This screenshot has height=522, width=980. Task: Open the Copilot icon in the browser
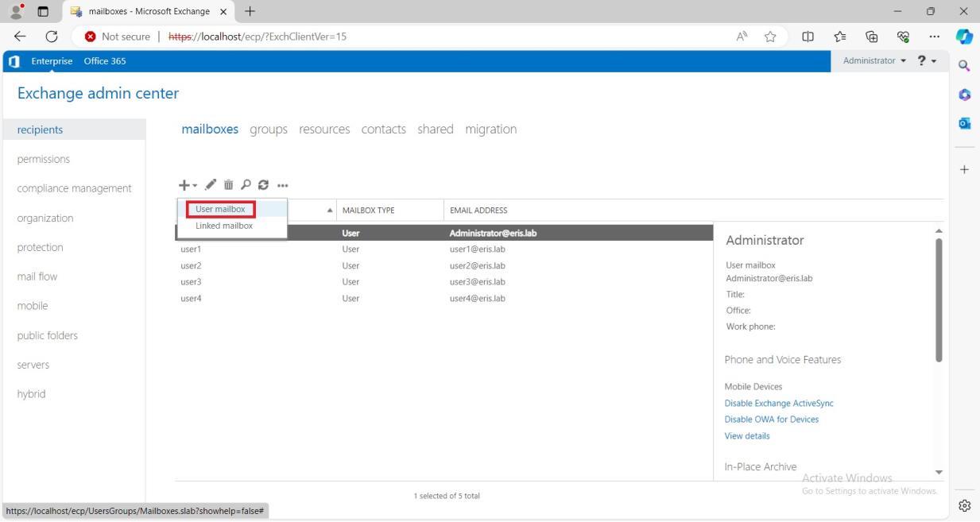965,37
